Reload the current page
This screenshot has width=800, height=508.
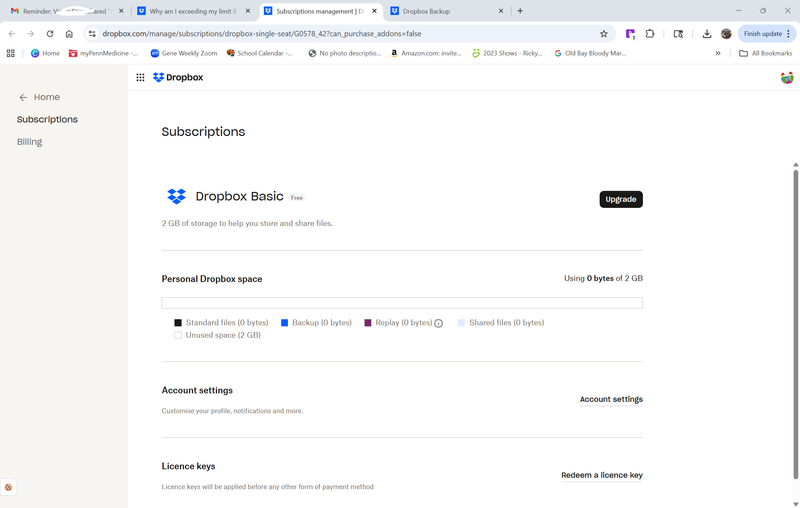pos(50,33)
